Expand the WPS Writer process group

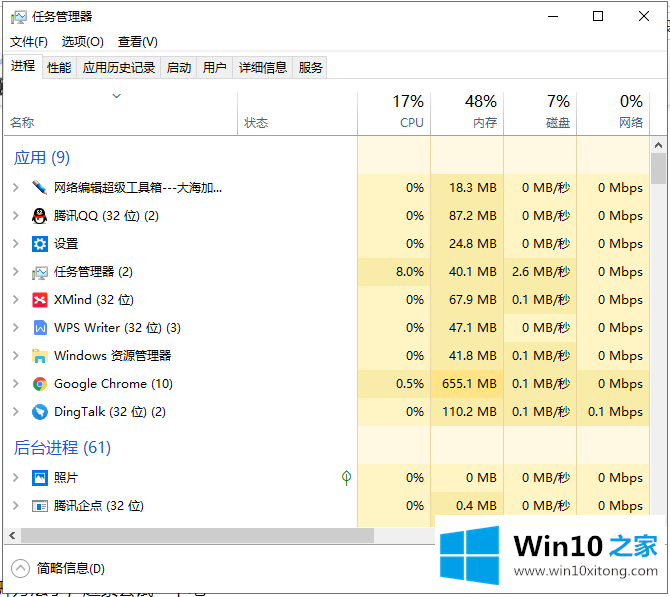pos(16,328)
